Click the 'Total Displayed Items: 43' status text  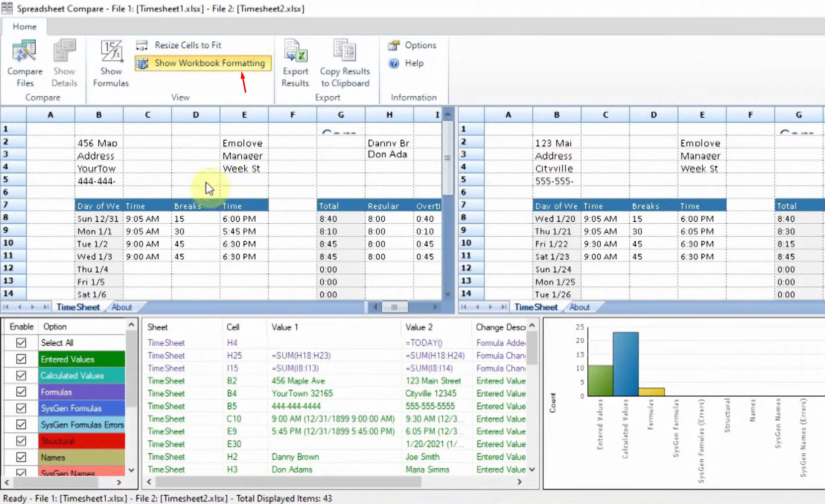tap(284, 498)
